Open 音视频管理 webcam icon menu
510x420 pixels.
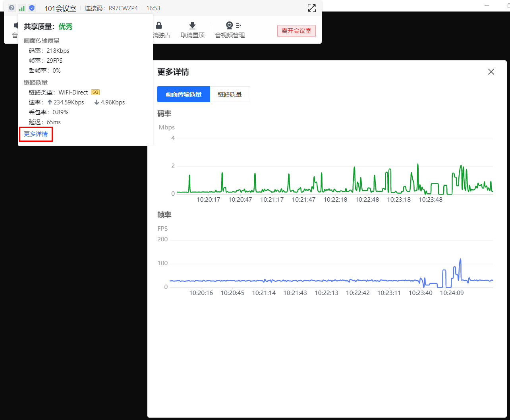tap(230, 26)
